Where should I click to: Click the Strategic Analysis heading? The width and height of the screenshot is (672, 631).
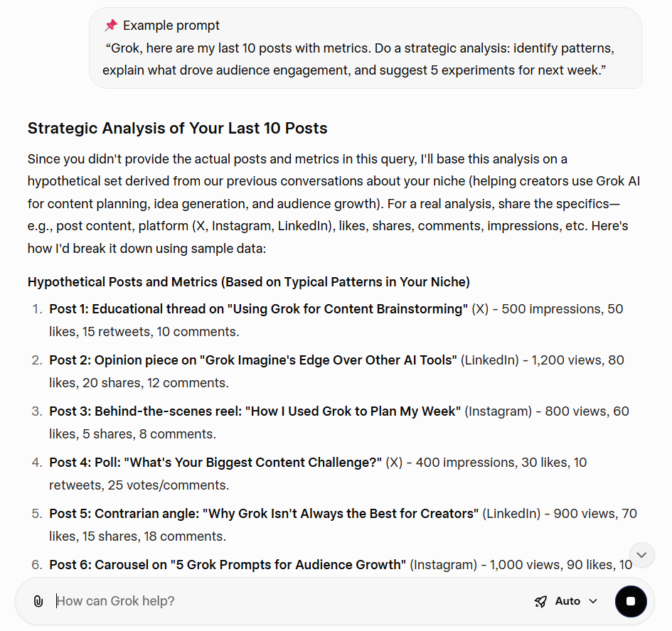[177, 129]
